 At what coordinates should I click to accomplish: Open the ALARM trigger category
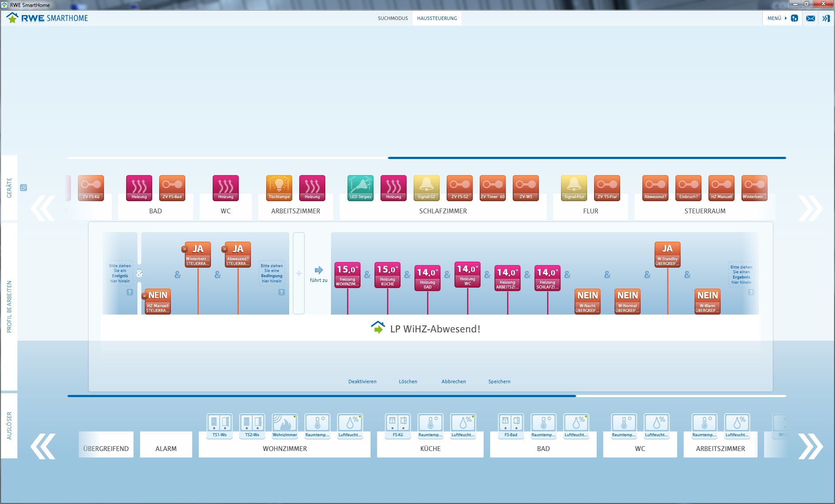point(166,444)
